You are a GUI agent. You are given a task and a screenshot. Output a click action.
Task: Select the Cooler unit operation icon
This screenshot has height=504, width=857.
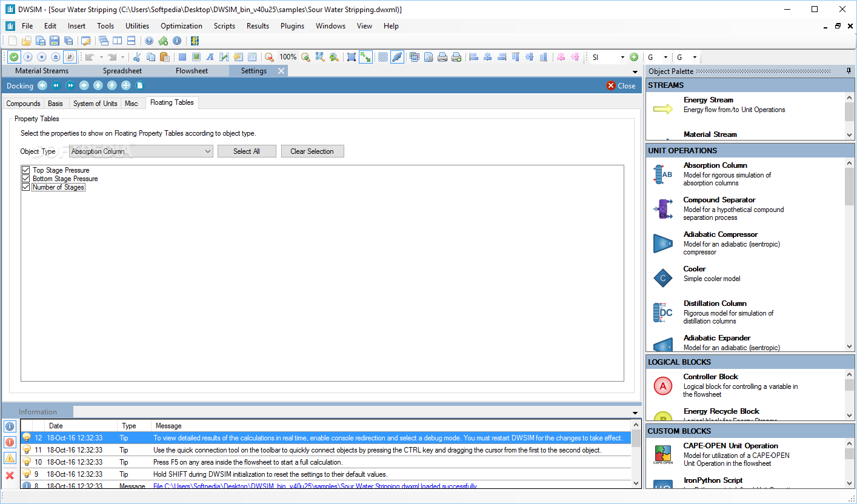(663, 278)
